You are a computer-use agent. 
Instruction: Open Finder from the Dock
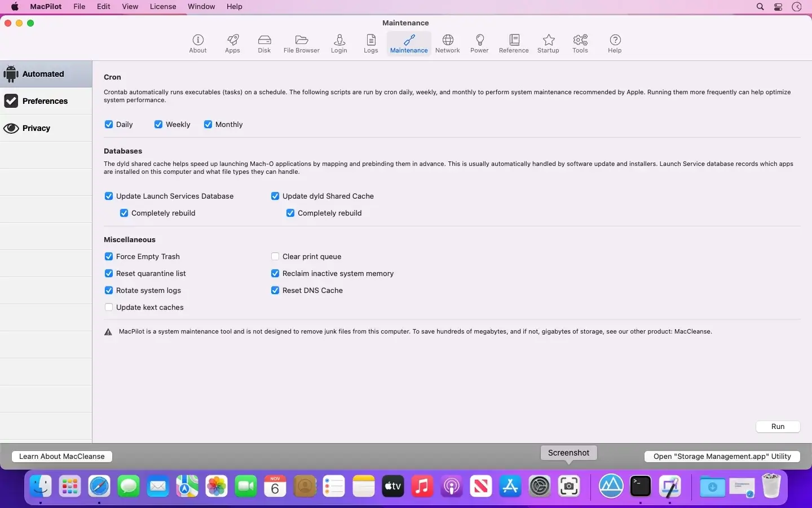tap(41, 486)
